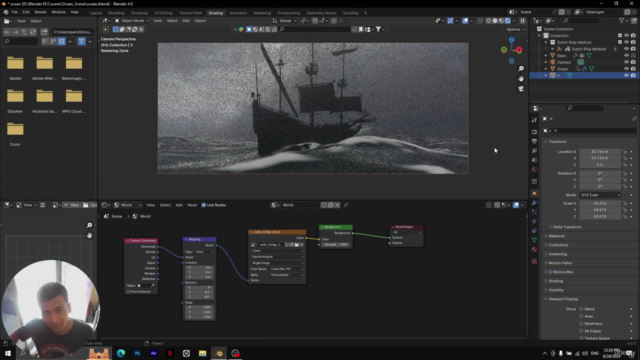640x360 pixels.
Task: Open After Effects from the taskbar
Action: (x=153, y=353)
